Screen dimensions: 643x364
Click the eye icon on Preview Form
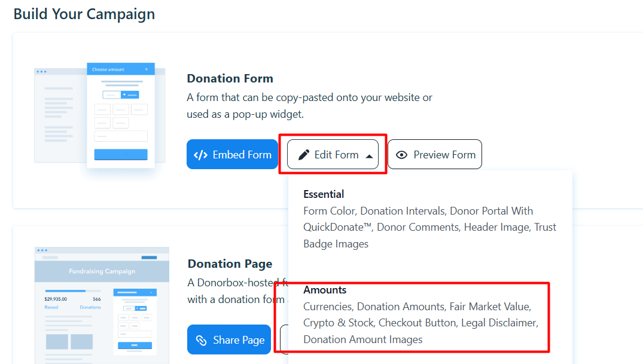pos(402,155)
